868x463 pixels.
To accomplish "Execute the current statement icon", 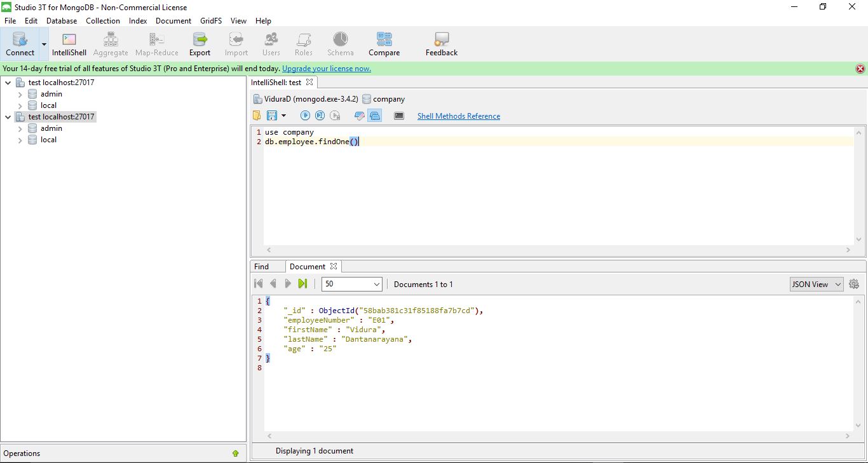I will [320, 116].
